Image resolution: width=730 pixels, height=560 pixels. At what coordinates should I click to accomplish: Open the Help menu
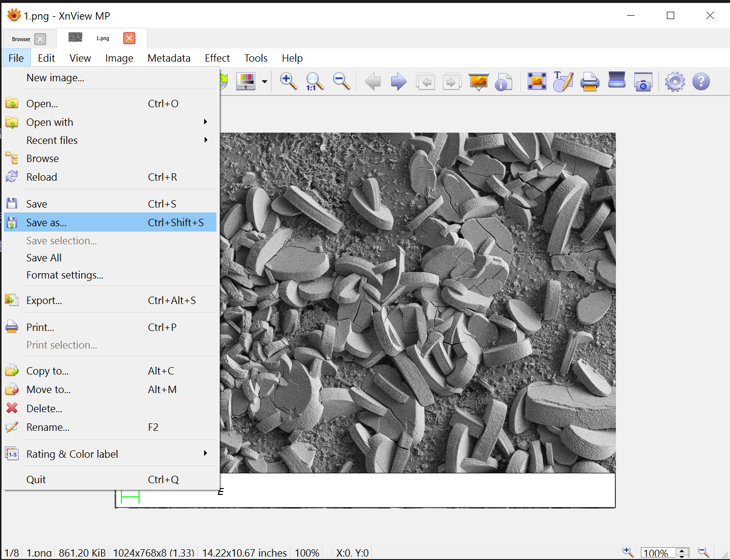pos(292,58)
